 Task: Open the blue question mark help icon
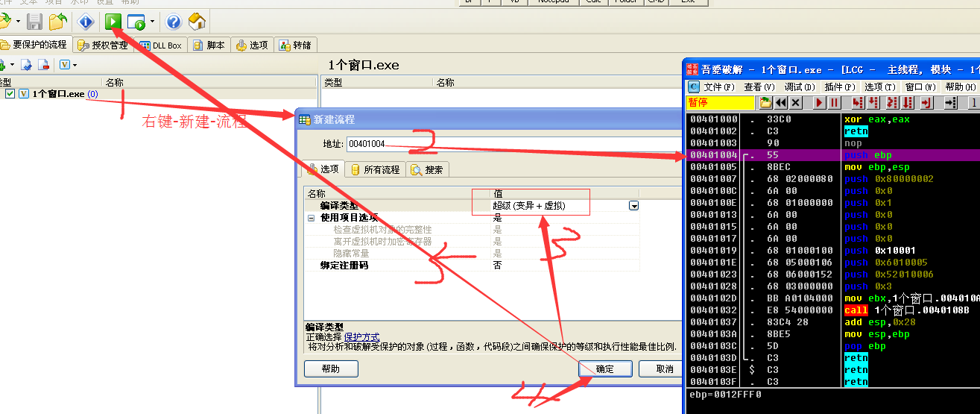click(174, 22)
